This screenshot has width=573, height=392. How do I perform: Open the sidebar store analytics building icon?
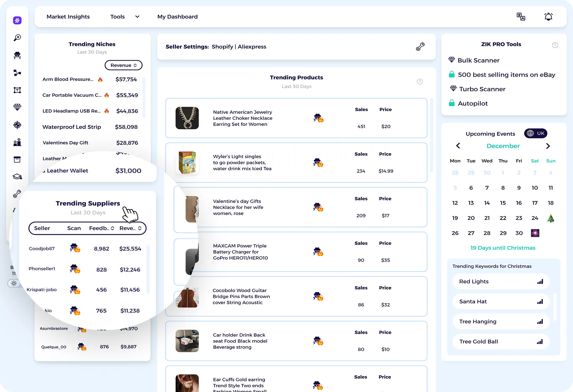[x=17, y=142]
